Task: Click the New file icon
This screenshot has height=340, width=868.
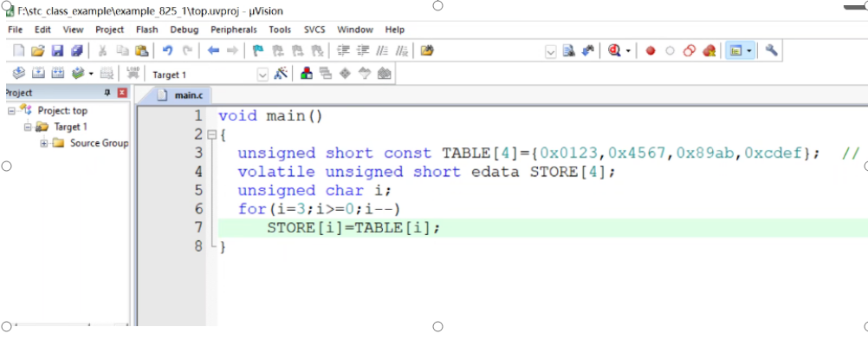Action: tap(19, 51)
